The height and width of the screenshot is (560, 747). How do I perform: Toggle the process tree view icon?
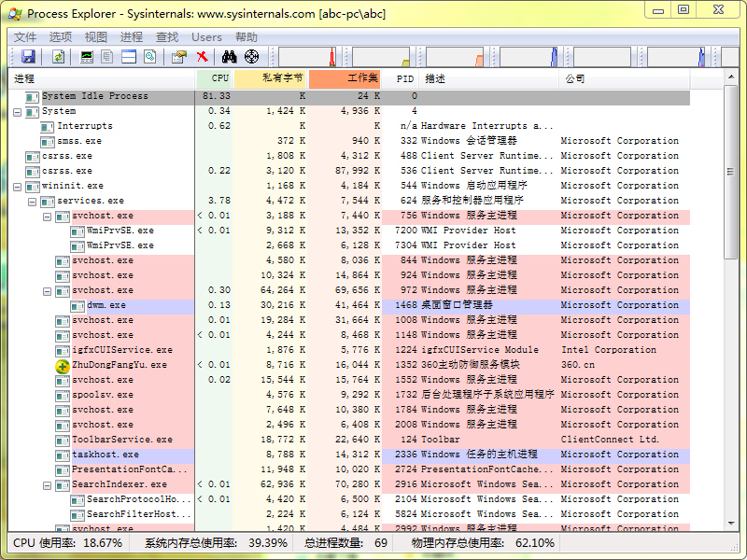point(107,57)
